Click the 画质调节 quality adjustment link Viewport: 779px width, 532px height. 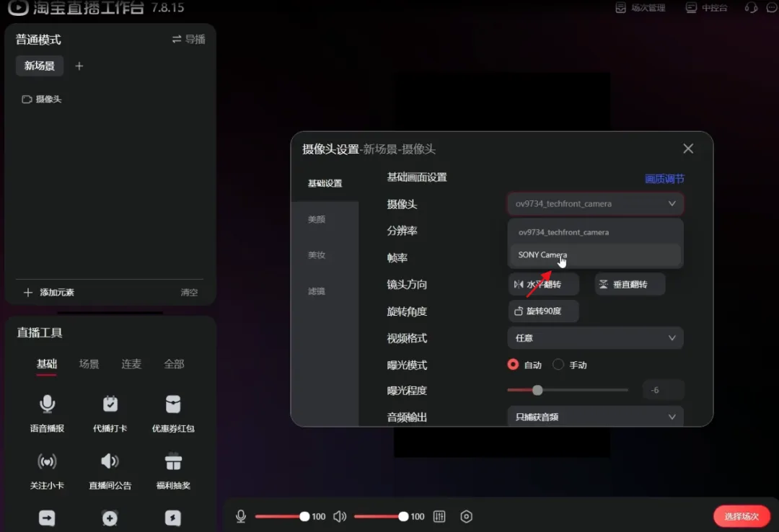(664, 178)
